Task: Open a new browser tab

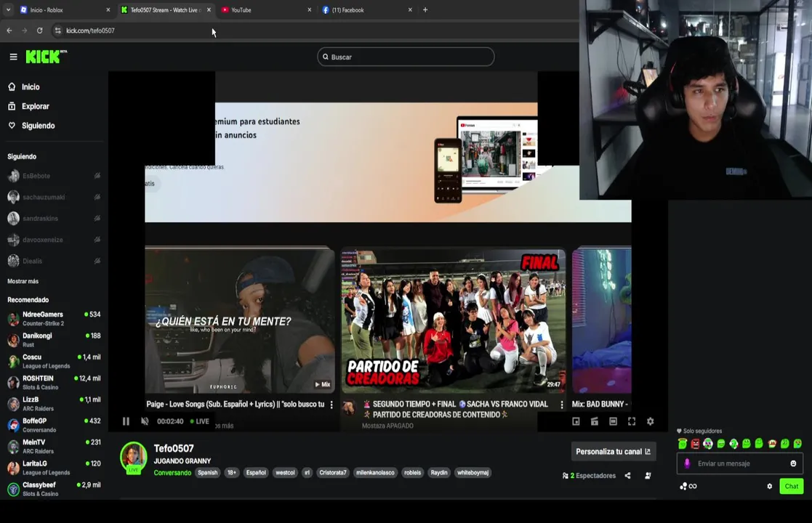Action: [x=425, y=10]
